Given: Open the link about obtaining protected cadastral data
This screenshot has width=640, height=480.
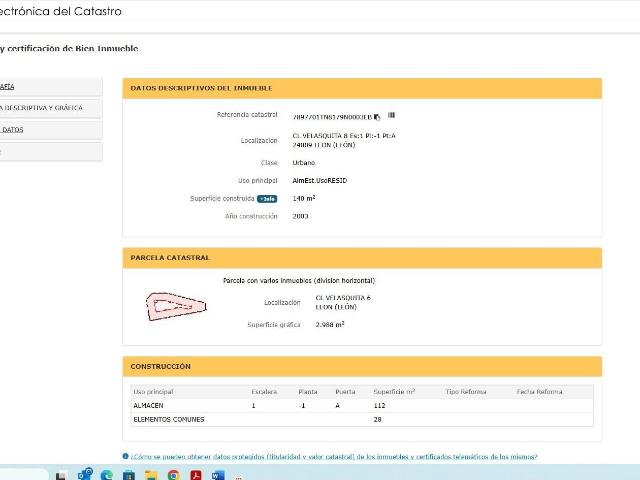Looking at the screenshot, I should pos(334,457).
